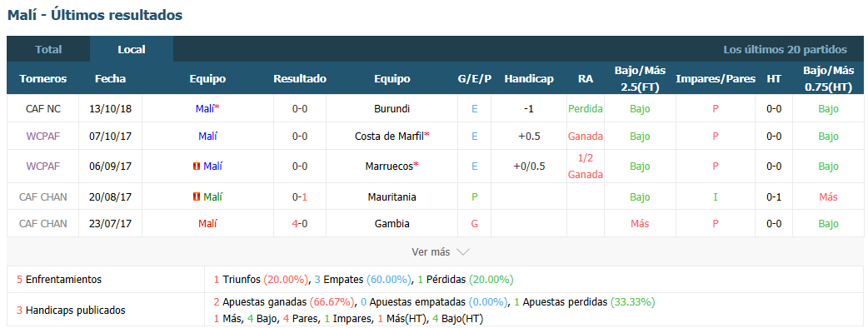Open Gambia team link
This screenshot has height=328, width=868.
[392, 224]
